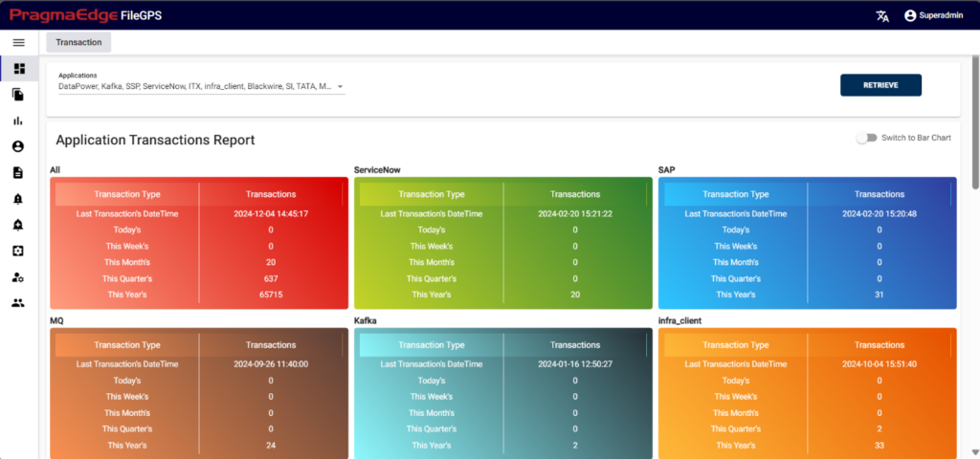Image resolution: width=980 pixels, height=459 pixels.
Task: Click the bell with plus sign icon
Action: pyautogui.click(x=18, y=225)
